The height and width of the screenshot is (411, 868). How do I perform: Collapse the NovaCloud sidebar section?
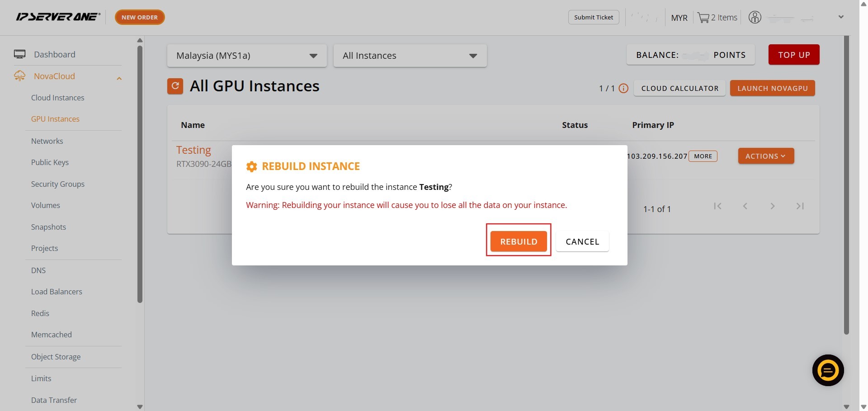pyautogui.click(x=119, y=78)
